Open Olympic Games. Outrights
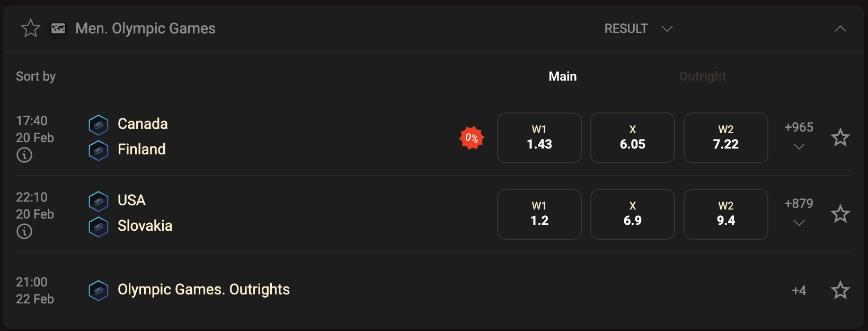This screenshot has height=331, width=868. tap(203, 290)
